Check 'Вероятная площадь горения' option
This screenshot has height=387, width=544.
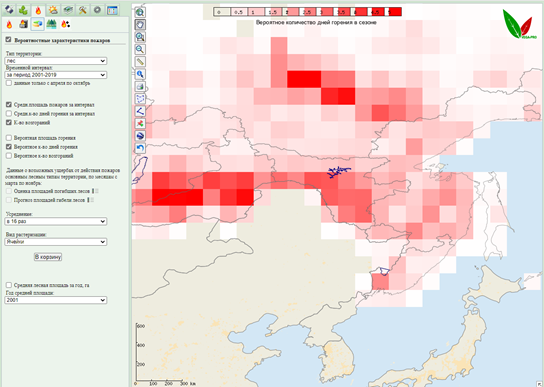[9, 138]
